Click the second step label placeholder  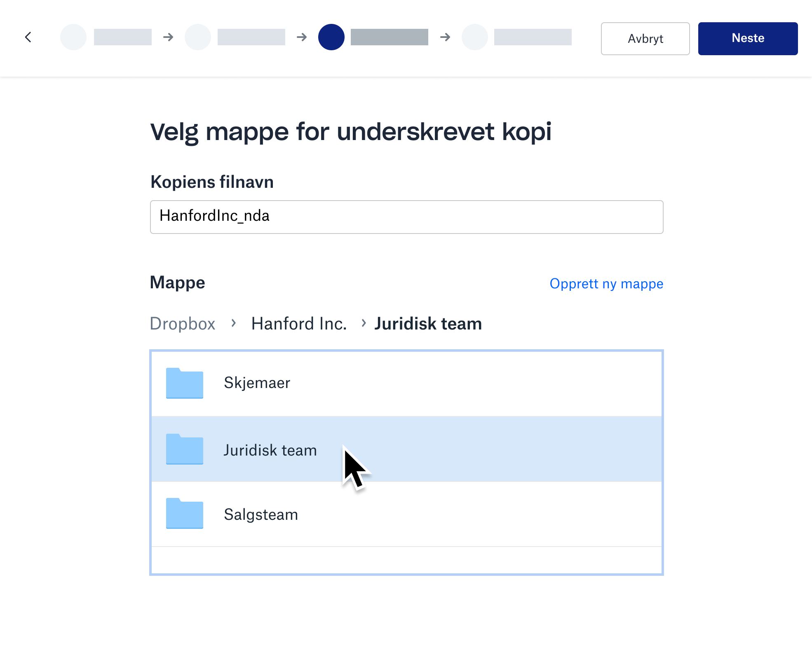[x=251, y=37]
